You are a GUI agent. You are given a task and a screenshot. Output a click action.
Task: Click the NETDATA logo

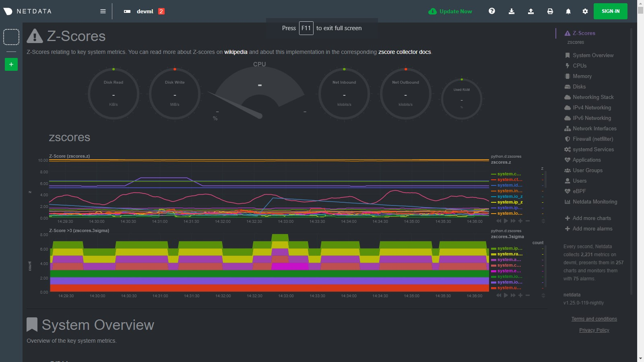27,11
